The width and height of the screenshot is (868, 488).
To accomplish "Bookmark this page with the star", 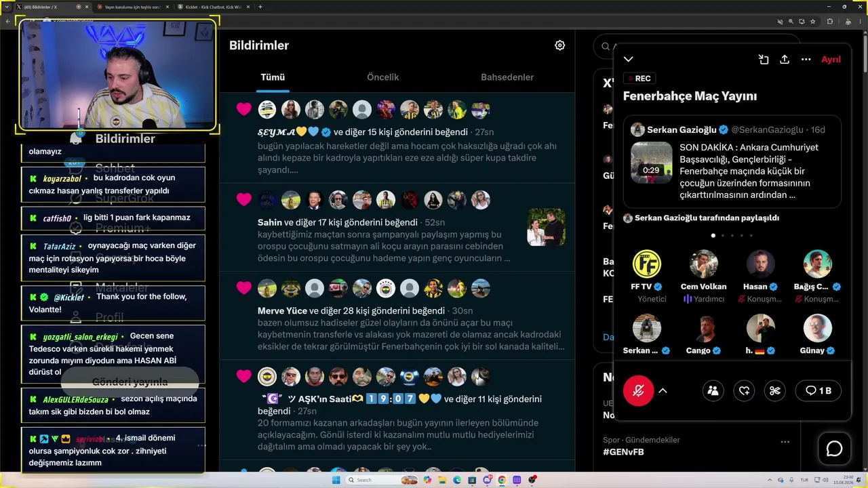I will [812, 22].
